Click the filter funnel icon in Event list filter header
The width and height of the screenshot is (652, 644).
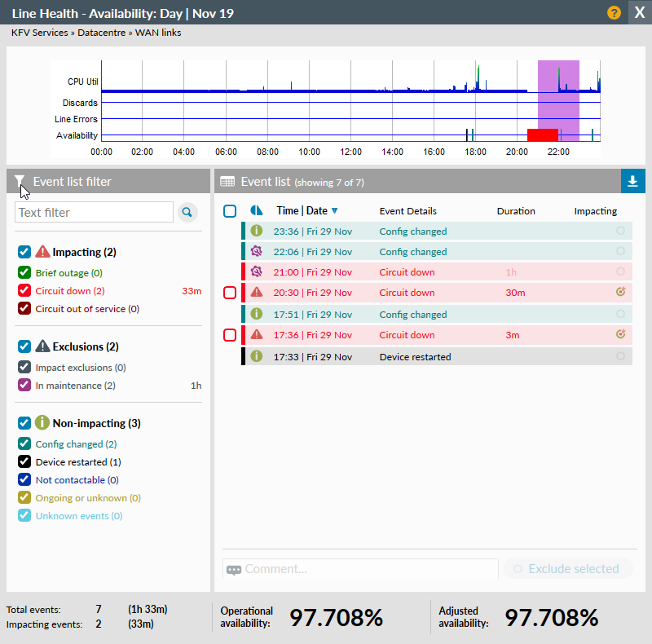click(x=18, y=181)
